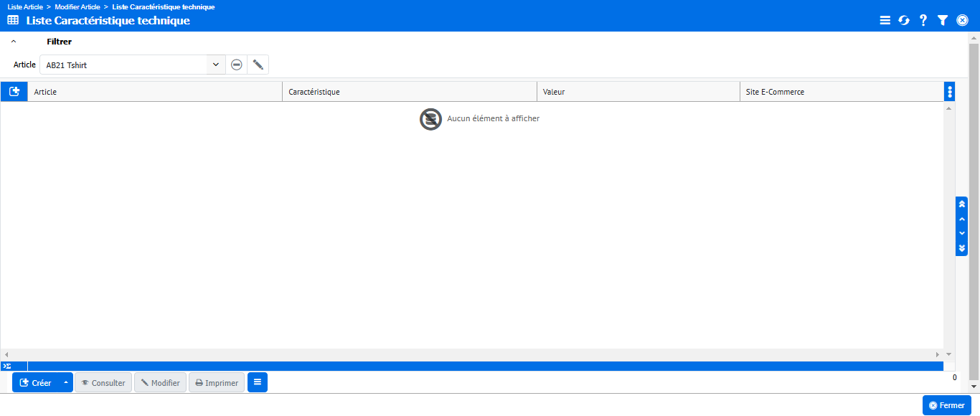Open the Article dropdown list

215,65
